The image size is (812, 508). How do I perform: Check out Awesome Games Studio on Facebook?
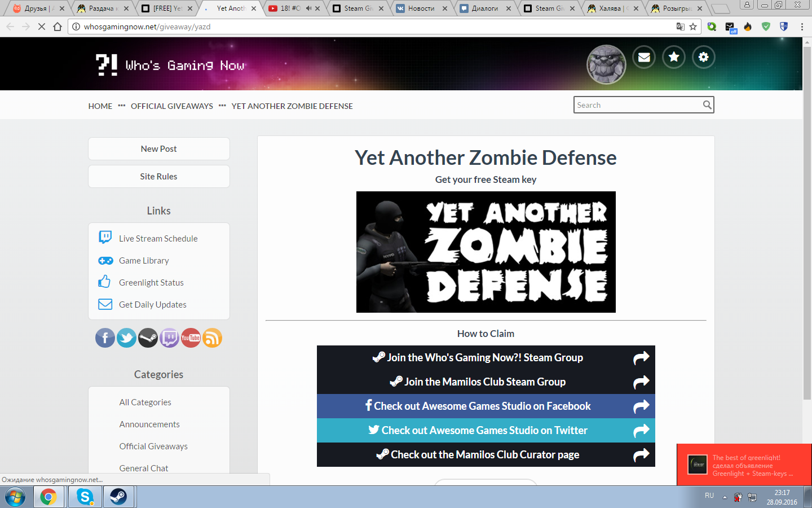(x=486, y=406)
